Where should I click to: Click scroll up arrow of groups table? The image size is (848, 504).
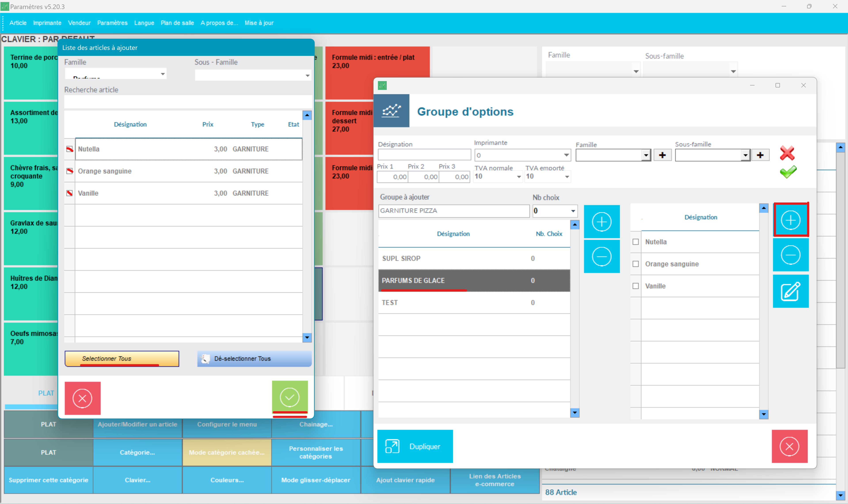[575, 224]
